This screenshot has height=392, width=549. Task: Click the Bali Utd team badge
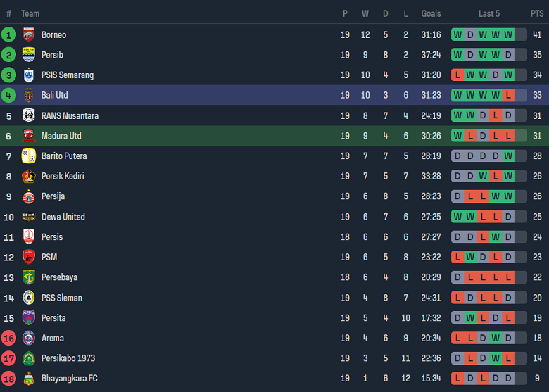[x=29, y=95]
